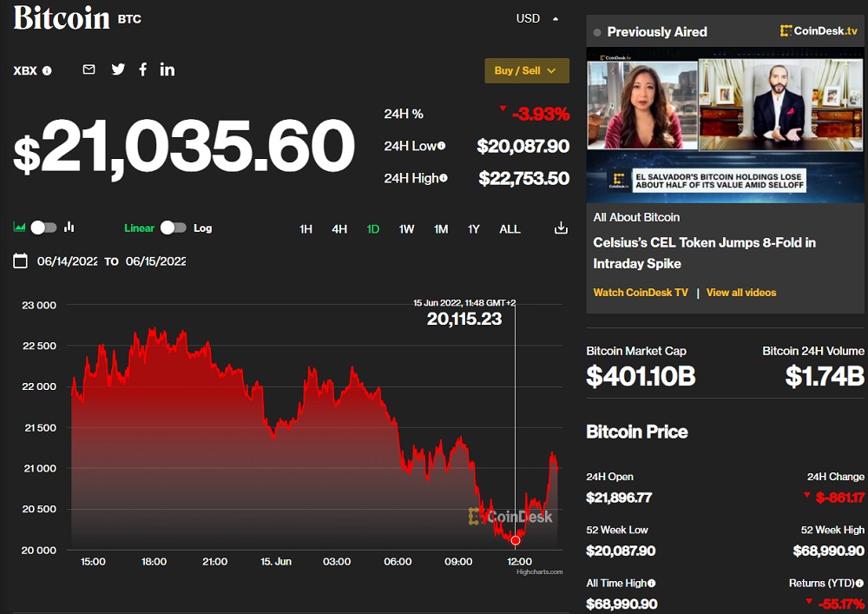Click the Log scale label

(202, 228)
